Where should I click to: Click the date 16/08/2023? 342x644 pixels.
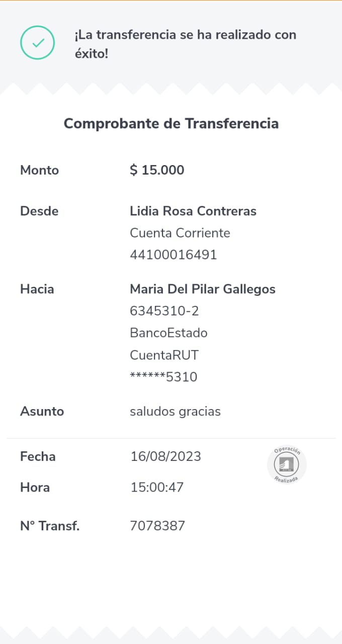[165, 456]
